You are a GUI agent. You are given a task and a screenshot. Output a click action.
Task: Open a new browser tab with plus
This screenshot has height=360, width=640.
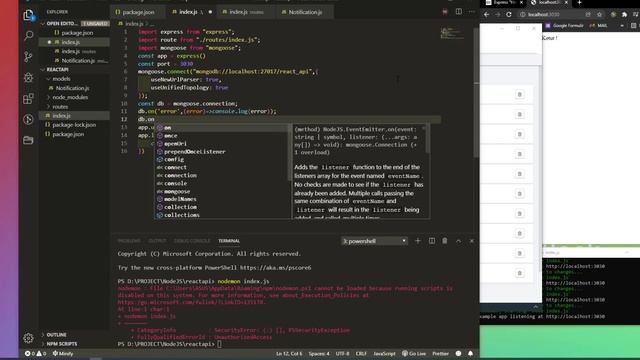[579, 2]
